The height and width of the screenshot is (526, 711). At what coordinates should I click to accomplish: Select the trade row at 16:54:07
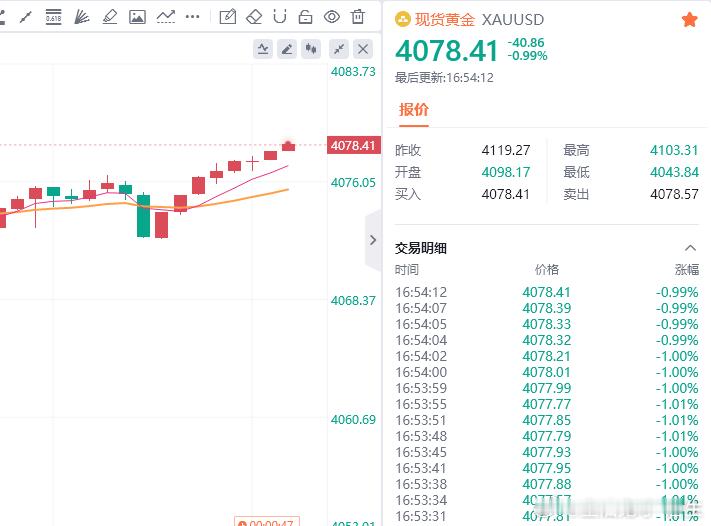coord(546,308)
